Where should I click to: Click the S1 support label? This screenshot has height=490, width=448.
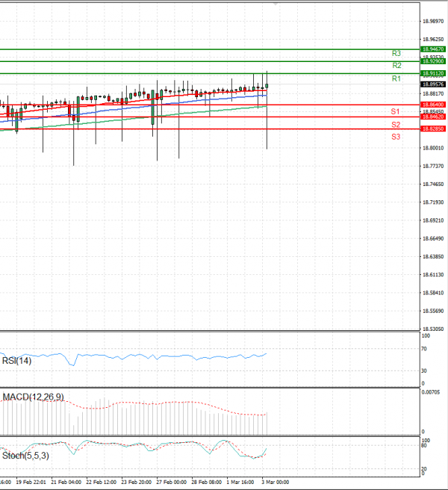point(395,111)
